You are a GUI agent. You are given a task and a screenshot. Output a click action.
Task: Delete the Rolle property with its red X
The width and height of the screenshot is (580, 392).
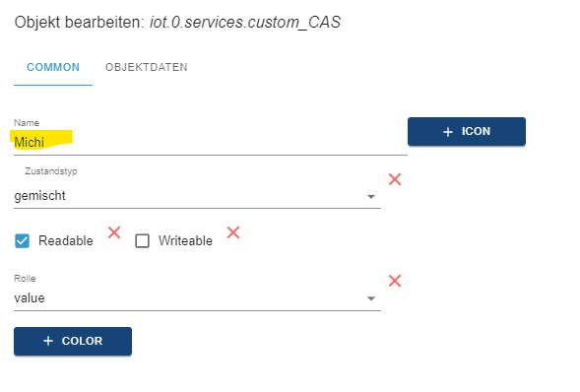tap(395, 281)
